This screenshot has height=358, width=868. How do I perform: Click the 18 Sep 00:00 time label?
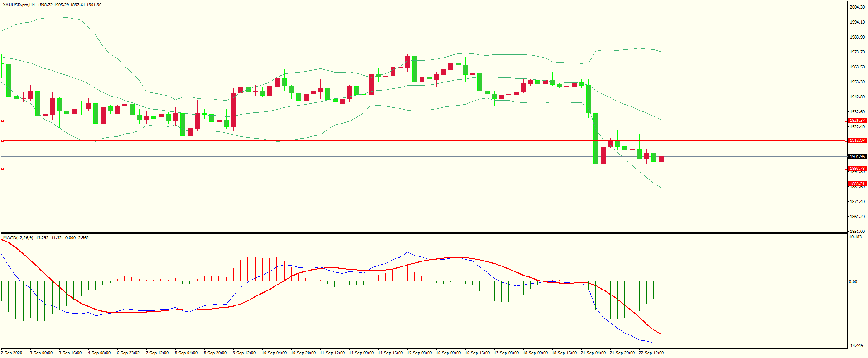pyautogui.click(x=535, y=353)
